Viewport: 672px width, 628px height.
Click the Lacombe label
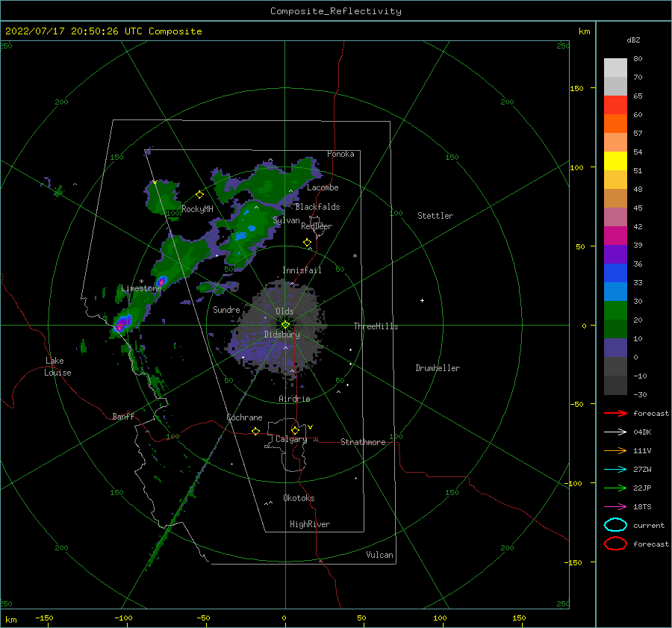[x=323, y=187]
